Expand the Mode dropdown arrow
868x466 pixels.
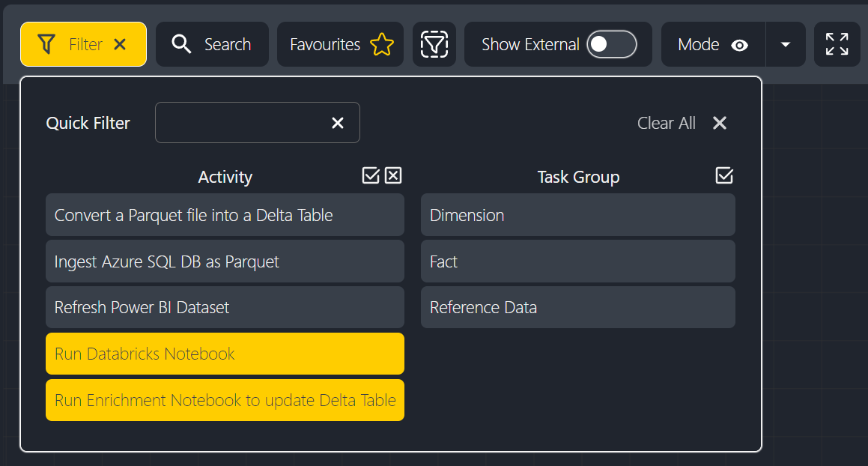pyautogui.click(x=785, y=45)
